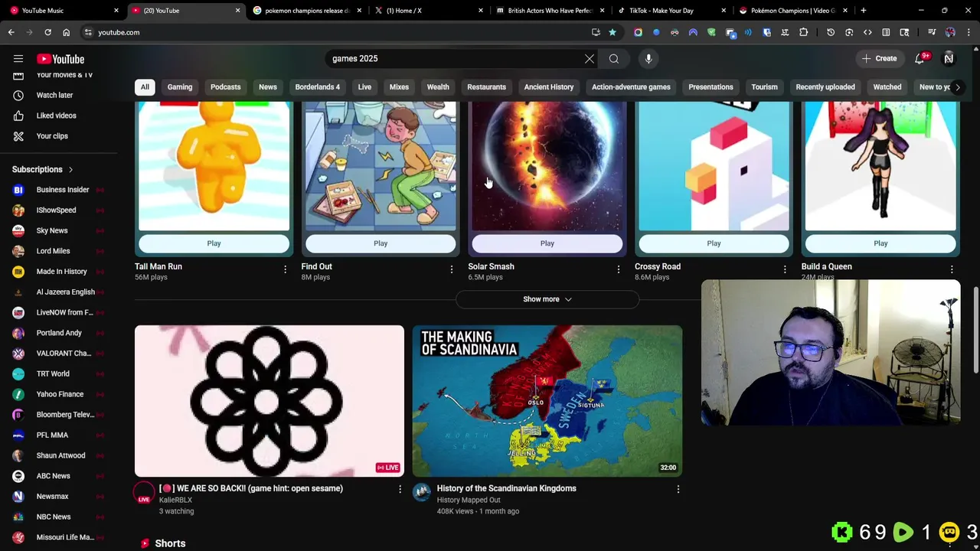
Task: Open the browser extensions puzzle icon
Action: [x=803, y=32]
